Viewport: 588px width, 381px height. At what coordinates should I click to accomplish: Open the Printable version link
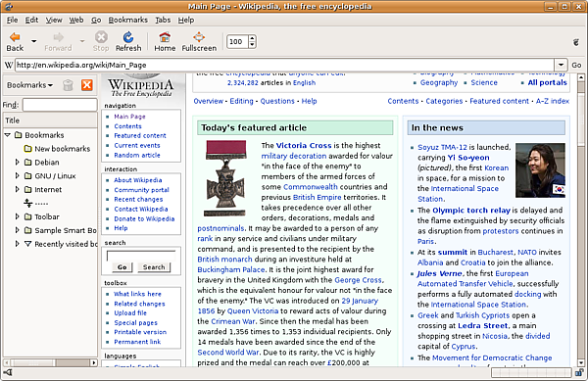140,332
